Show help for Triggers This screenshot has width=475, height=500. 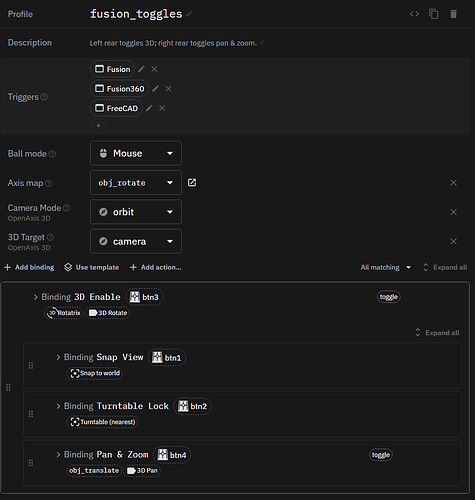44,97
